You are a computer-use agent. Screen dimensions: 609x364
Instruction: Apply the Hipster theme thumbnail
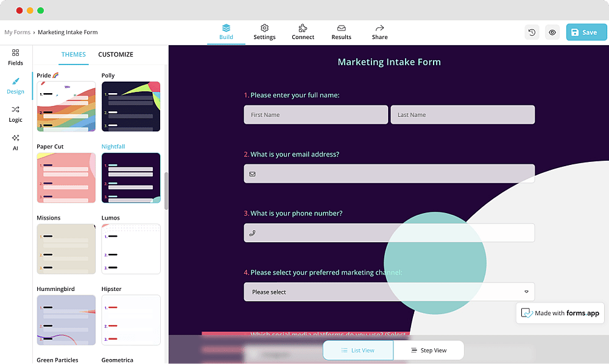point(131,320)
